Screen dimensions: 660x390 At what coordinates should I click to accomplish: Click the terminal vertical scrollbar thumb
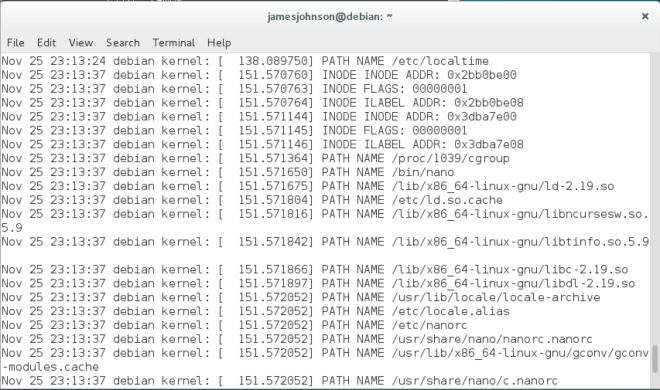click(x=655, y=359)
